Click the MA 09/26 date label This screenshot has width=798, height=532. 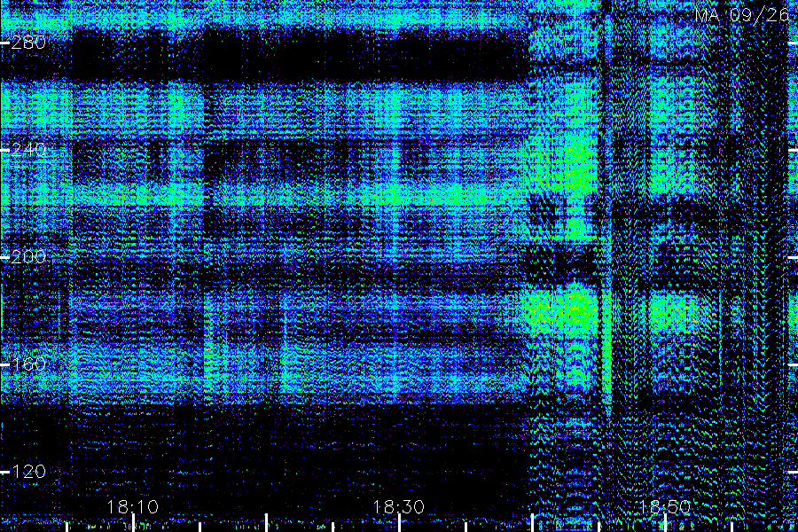tap(742, 15)
